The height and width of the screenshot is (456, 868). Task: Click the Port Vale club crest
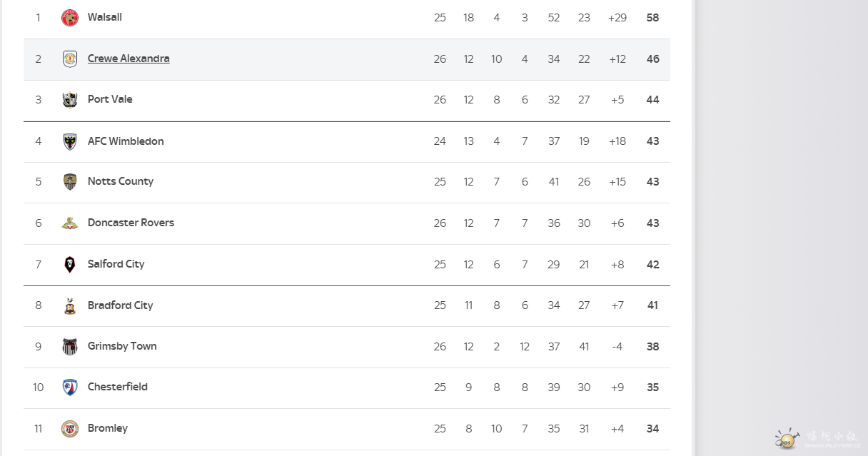click(69, 100)
